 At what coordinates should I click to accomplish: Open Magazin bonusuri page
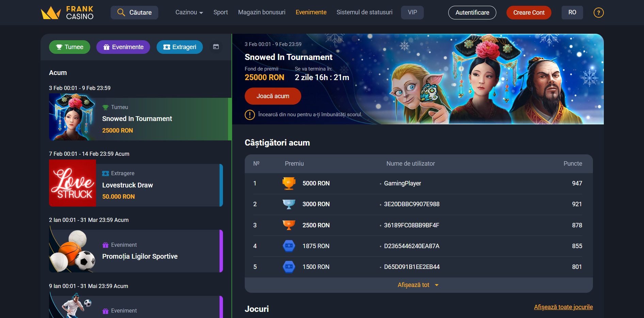click(x=262, y=13)
